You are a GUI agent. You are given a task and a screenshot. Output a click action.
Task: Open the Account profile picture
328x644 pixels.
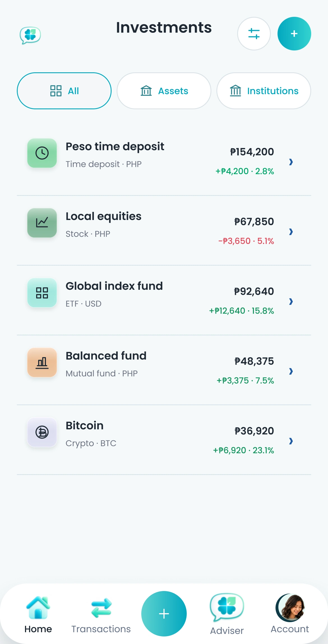tap(290, 608)
